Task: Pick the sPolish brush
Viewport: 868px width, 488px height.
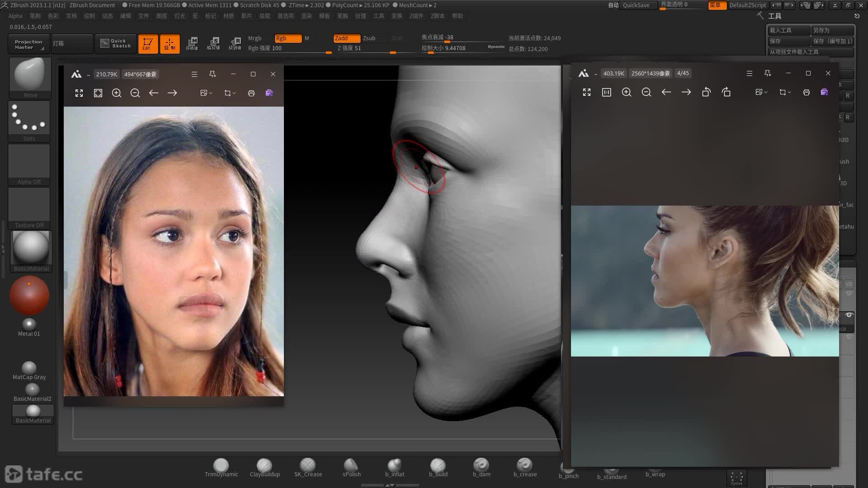Action: point(351,466)
